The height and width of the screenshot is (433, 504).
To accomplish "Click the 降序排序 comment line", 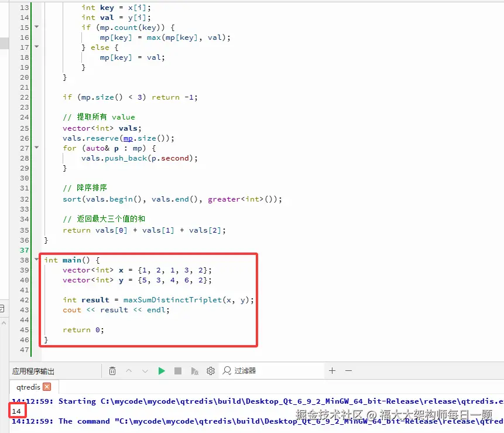I will click(x=85, y=187).
